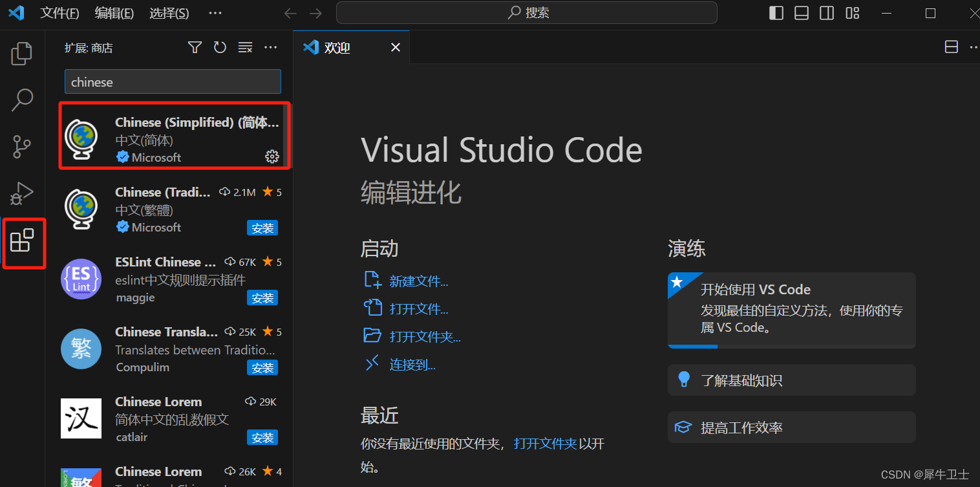Open customize layout icon
The image size is (980, 487).
click(853, 13)
